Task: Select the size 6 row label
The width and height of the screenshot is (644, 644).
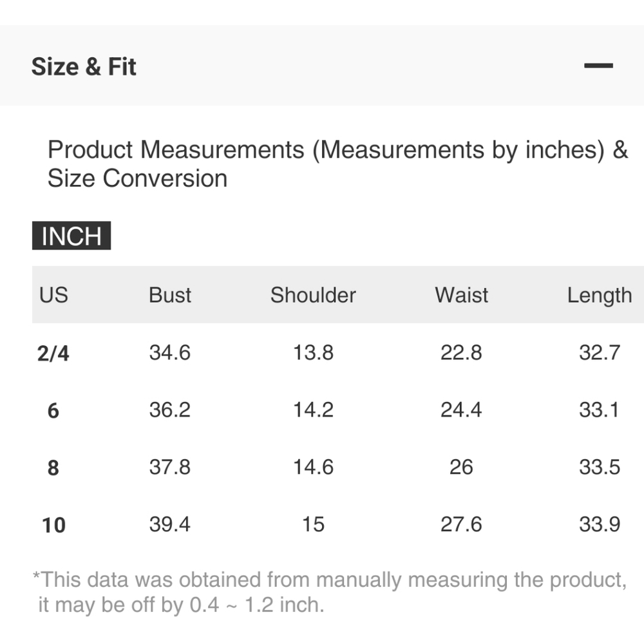Action: 53,411
